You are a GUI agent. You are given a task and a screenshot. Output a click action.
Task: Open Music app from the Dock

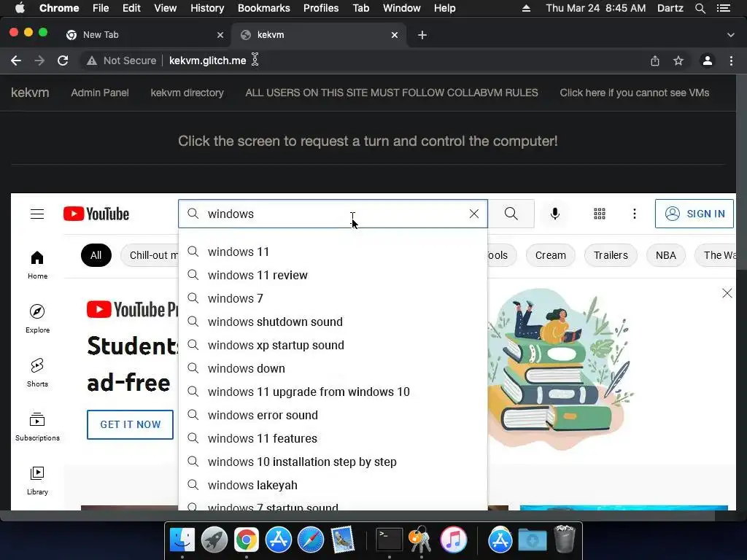coord(453,540)
